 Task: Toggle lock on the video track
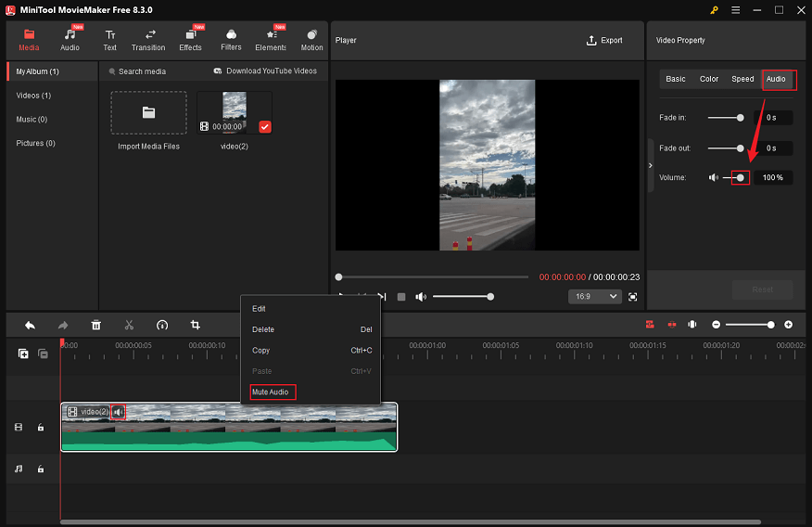41,428
